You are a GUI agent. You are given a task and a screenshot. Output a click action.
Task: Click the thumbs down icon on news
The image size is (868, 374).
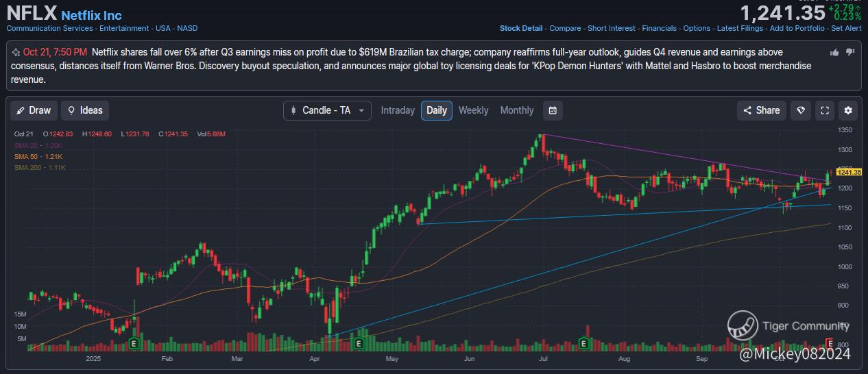tap(850, 52)
